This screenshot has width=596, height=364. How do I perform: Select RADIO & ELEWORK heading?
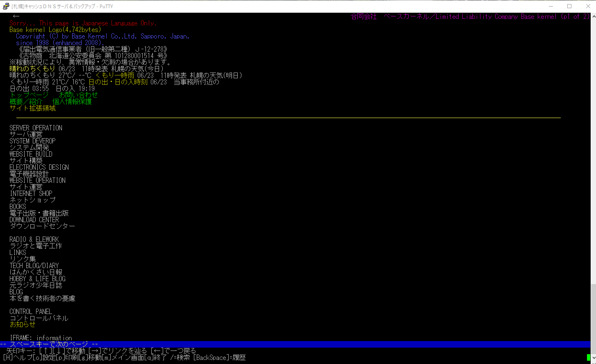34,239
